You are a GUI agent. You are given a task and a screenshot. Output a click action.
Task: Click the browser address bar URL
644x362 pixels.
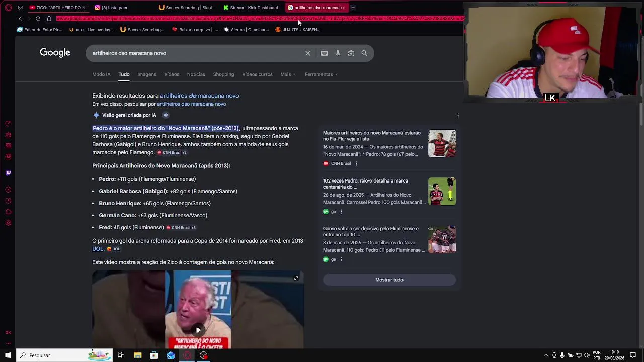(x=259, y=19)
